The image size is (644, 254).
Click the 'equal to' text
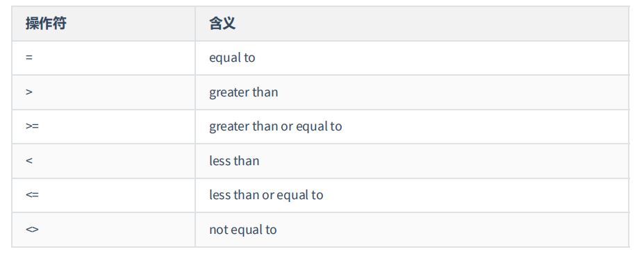click(232, 58)
